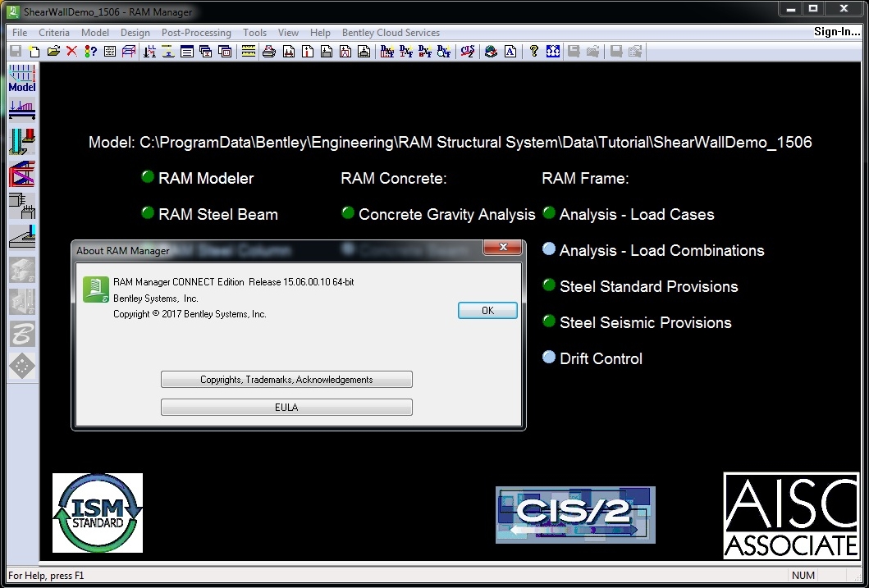Open the Help menu
The width and height of the screenshot is (869, 588).
click(x=320, y=33)
